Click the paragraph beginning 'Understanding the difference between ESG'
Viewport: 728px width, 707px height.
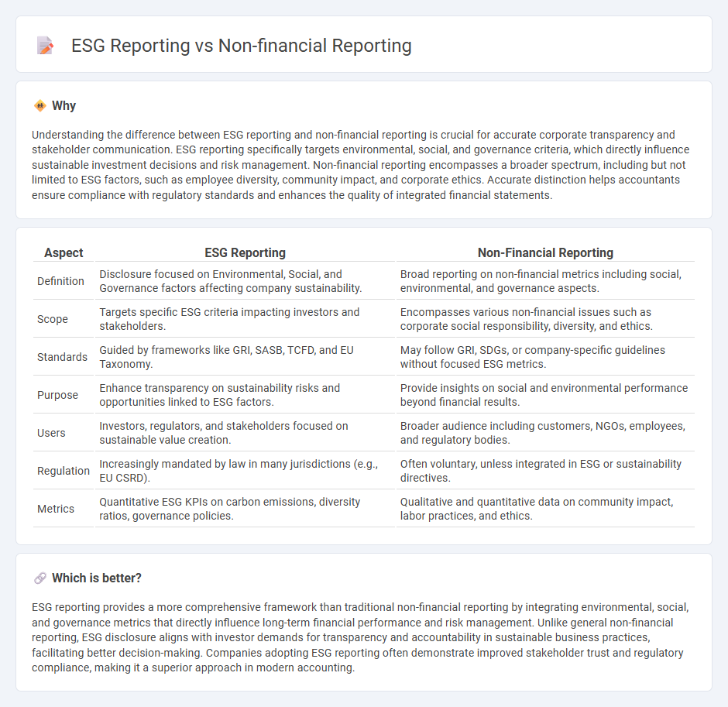(361, 165)
